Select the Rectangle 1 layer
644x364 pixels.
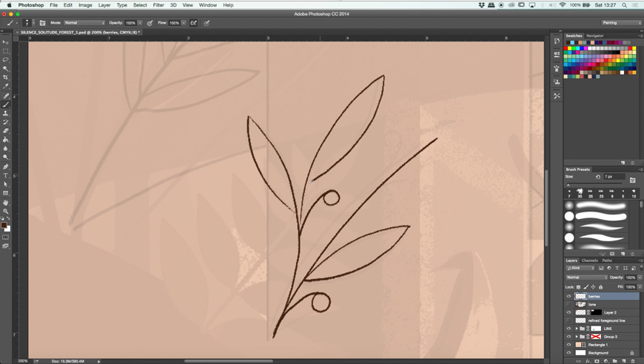tap(603, 345)
